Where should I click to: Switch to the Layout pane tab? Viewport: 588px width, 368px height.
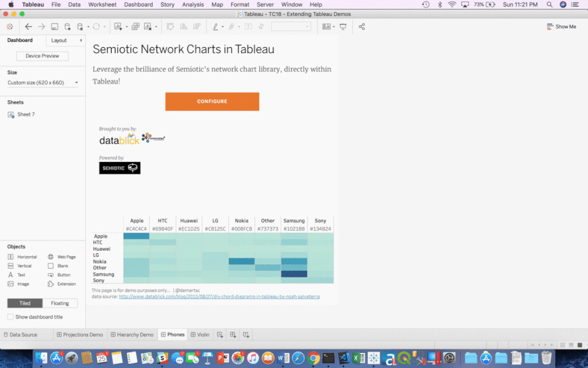(x=59, y=40)
